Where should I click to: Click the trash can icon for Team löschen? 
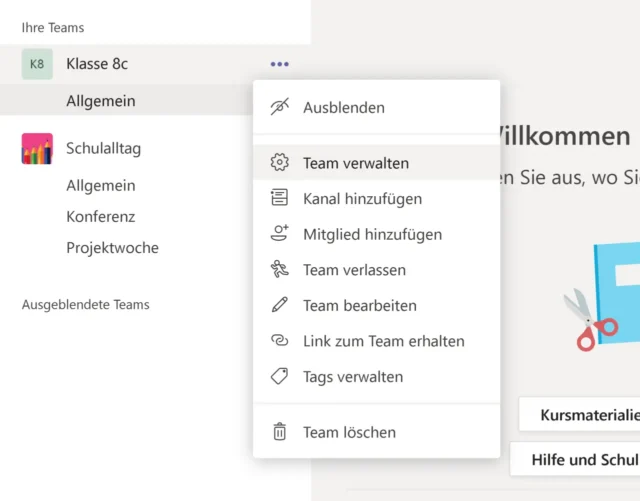280,432
